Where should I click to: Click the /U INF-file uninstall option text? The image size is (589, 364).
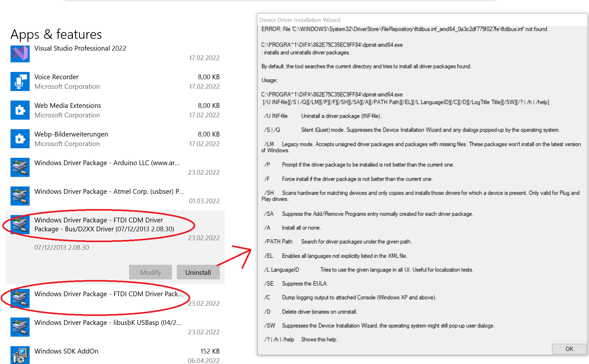point(322,116)
